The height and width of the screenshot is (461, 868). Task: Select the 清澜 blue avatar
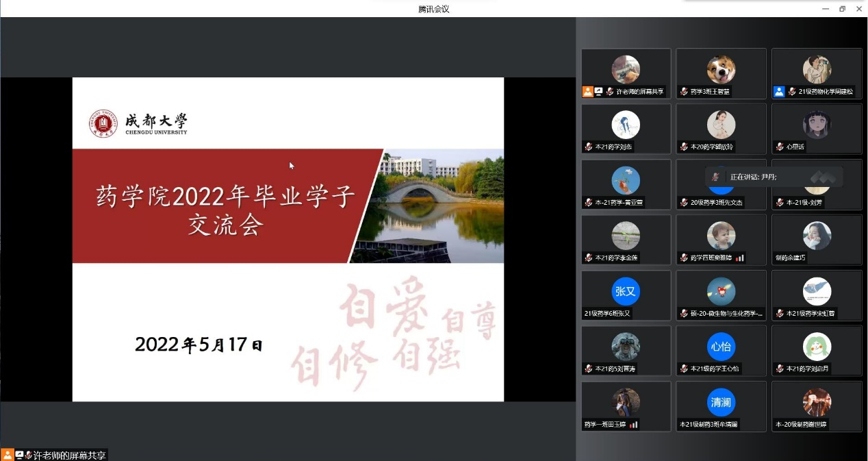tap(721, 402)
